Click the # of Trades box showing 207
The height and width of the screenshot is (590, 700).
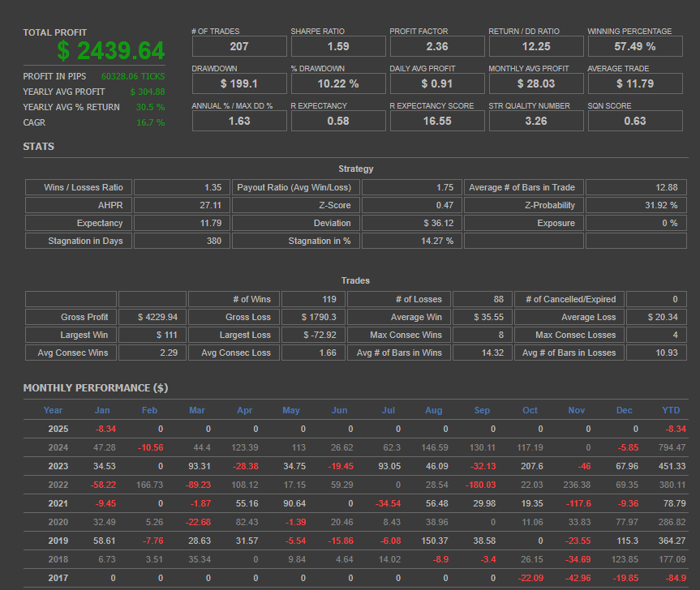point(239,46)
